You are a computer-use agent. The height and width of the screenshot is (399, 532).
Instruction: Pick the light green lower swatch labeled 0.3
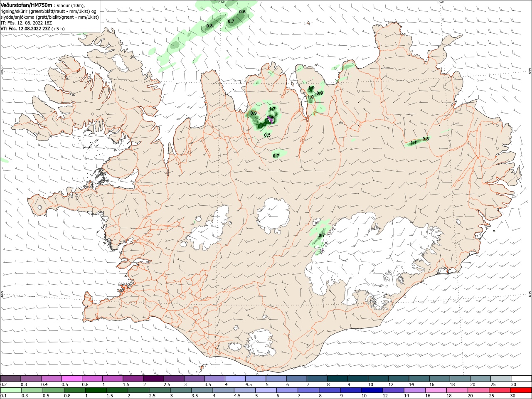tap(32, 390)
